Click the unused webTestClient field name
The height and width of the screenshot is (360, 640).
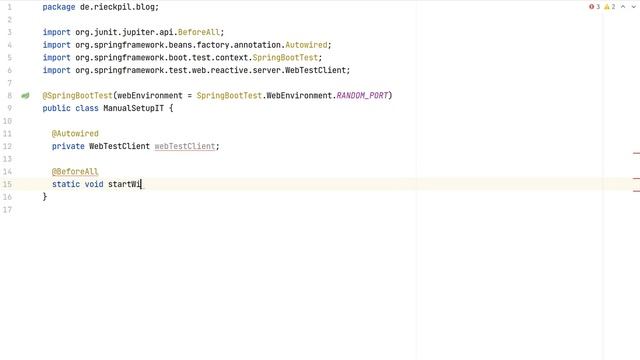click(185, 147)
